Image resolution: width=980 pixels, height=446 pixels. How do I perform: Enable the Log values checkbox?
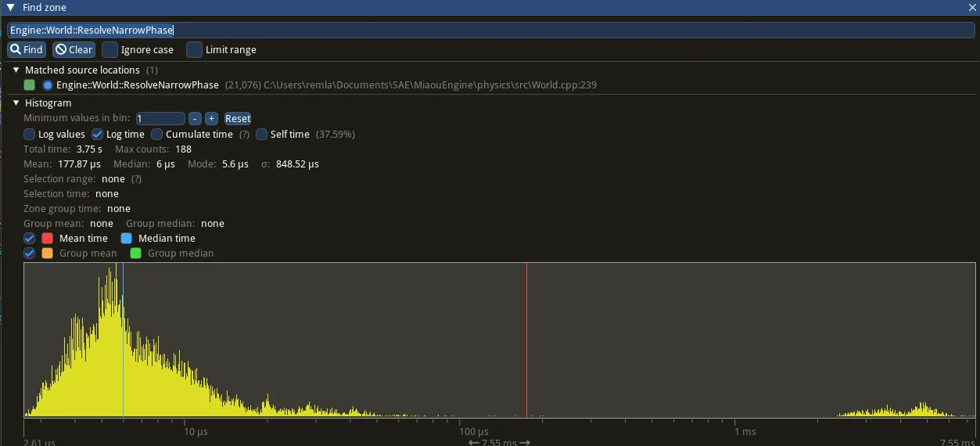tap(30, 134)
